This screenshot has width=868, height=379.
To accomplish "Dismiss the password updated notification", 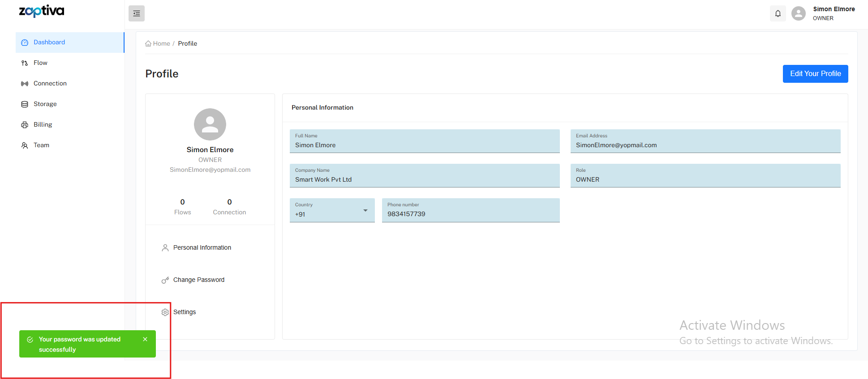I will (x=145, y=339).
